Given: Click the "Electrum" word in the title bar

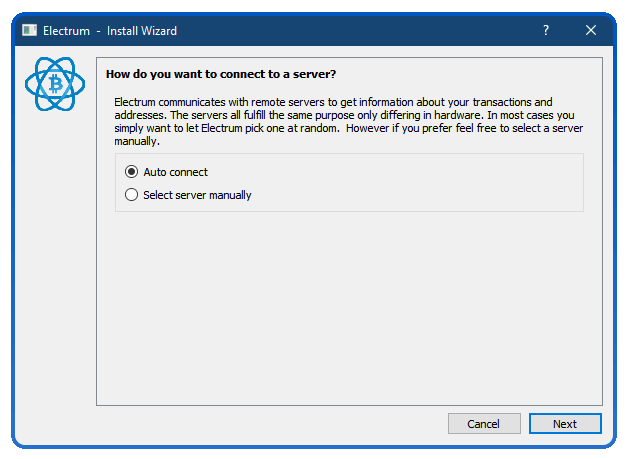Looking at the screenshot, I should click(66, 31).
